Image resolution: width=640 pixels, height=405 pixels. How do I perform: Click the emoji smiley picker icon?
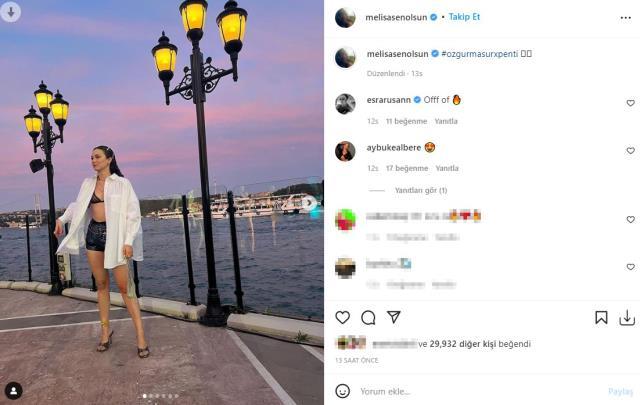click(x=342, y=391)
